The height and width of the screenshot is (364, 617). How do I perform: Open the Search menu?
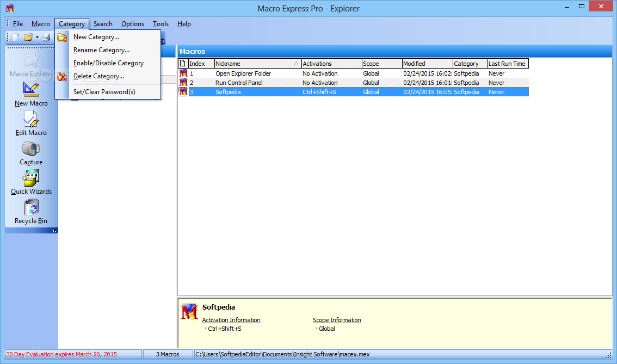pyautogui.click(x=103, y=24)
